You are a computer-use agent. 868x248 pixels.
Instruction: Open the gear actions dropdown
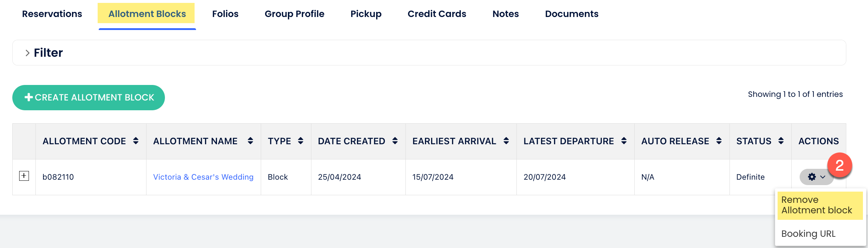[816, 177]
